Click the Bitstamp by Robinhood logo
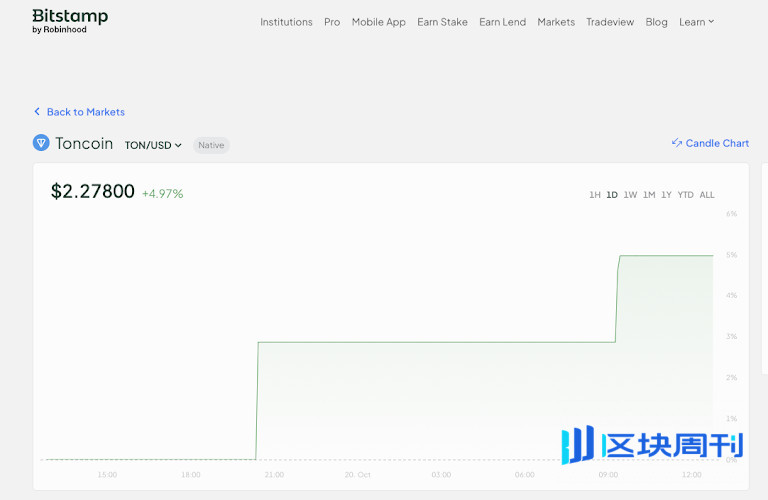The height and width of the screenshot is (500, 768). (70, 21)
